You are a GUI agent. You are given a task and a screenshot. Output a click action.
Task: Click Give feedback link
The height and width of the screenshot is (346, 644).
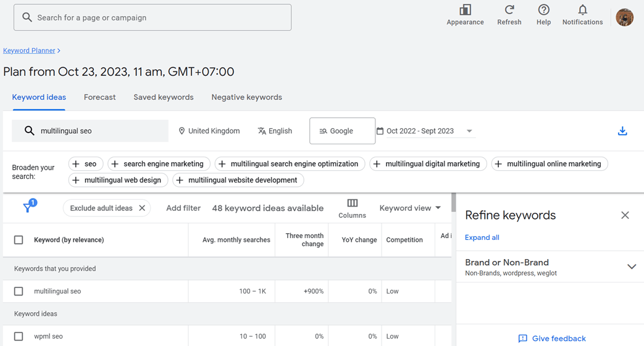click(553, 338)
